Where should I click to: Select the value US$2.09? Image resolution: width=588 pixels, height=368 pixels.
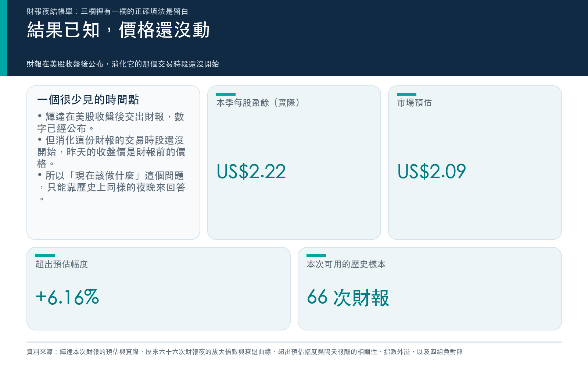[x=432, y=171]
